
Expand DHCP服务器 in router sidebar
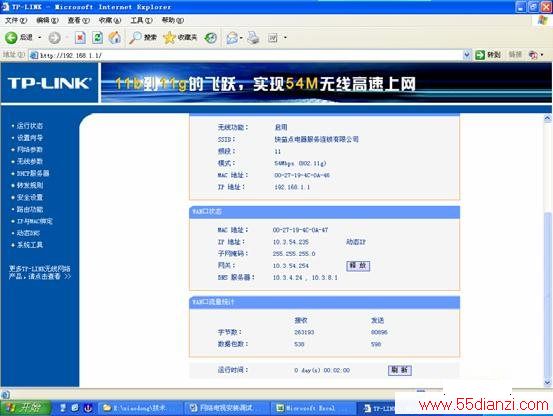click(33, 173)
